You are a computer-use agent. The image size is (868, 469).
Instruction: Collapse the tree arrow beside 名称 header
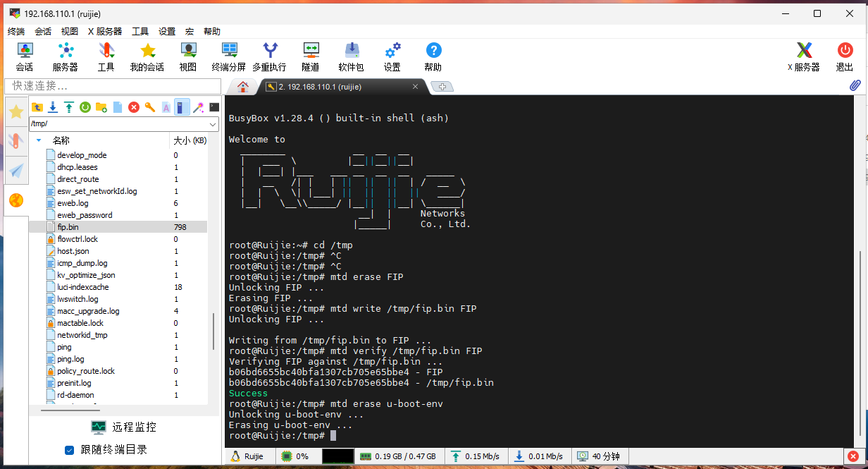tap(39, 140)
